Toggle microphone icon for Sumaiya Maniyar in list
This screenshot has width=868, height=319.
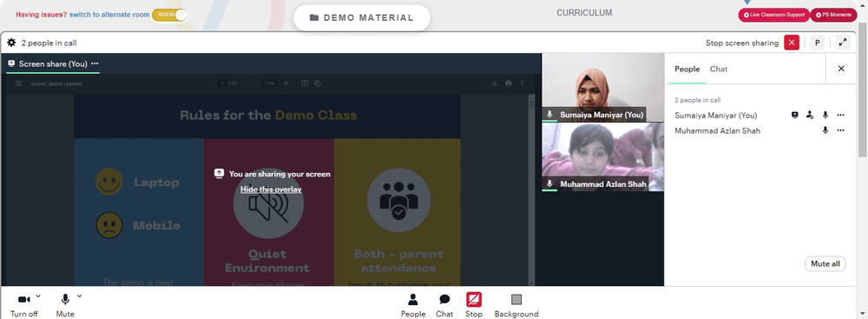[x=825, y=115]
